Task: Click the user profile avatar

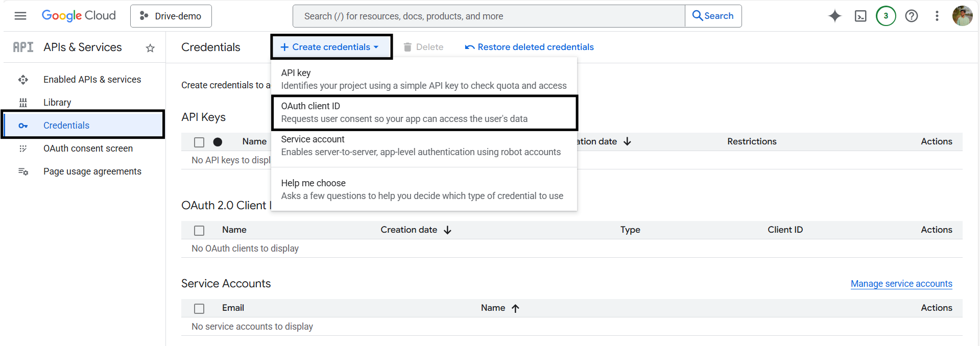Action: pyautogui.click(x=962, y=16)
